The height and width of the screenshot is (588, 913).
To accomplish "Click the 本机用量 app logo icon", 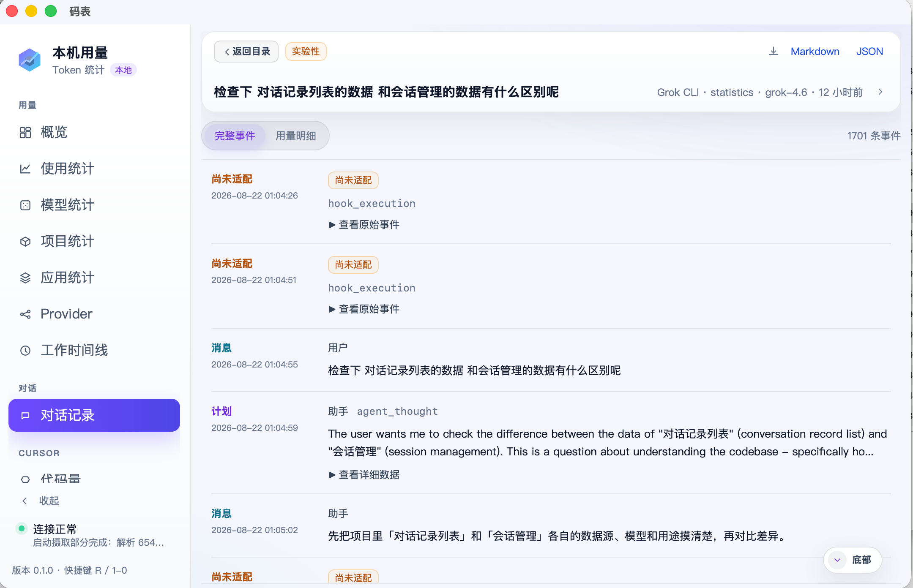I will coord(30,60).
